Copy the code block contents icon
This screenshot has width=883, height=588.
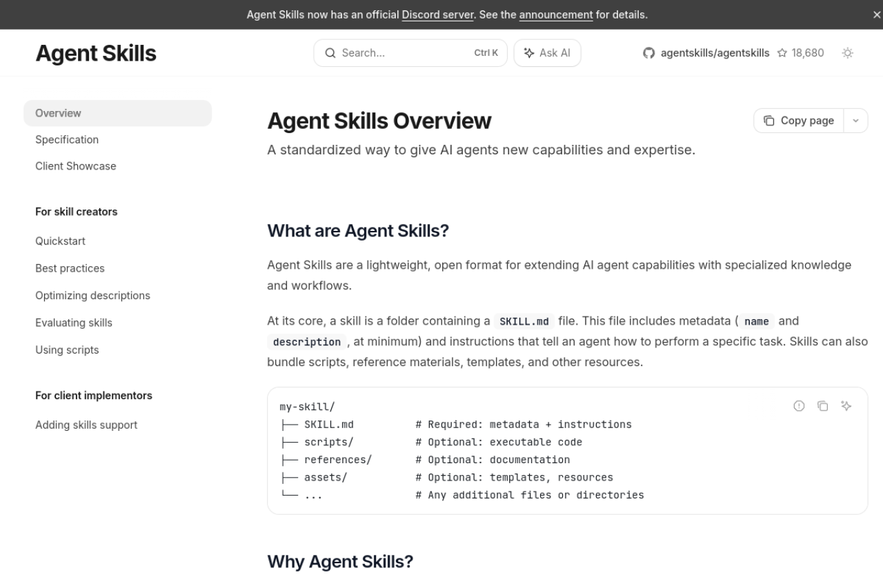click(x=823, y=406)
